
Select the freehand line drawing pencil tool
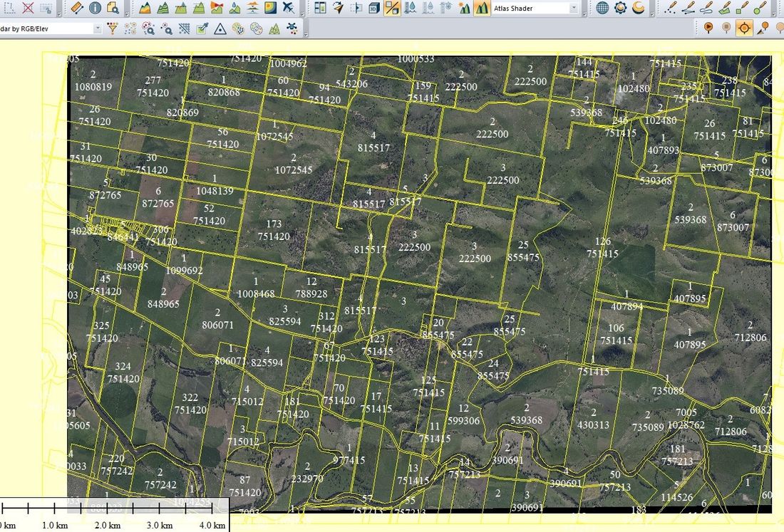coord(706,8)
